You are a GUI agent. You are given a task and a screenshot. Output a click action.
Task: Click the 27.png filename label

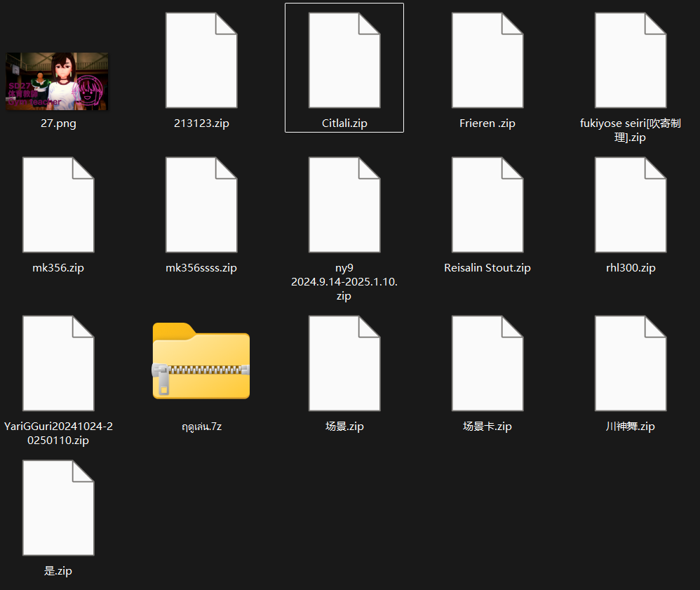(x=58, y=123)
